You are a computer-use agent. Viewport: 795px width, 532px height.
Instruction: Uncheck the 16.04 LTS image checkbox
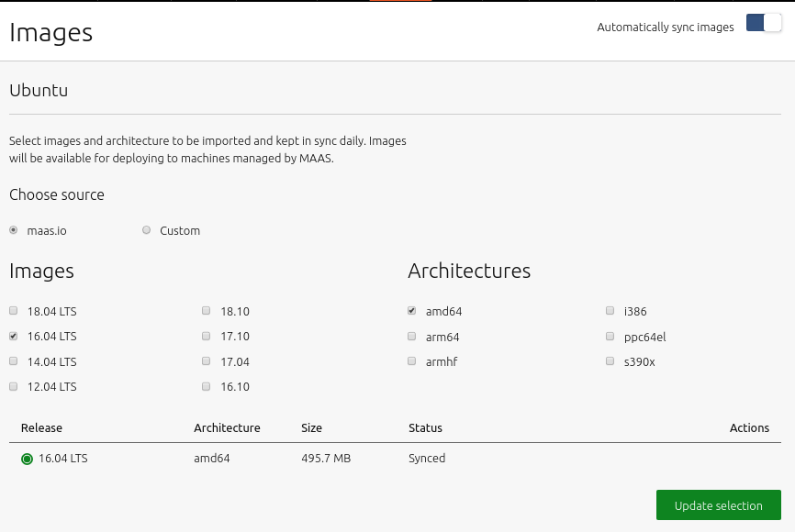click(14, 337)
